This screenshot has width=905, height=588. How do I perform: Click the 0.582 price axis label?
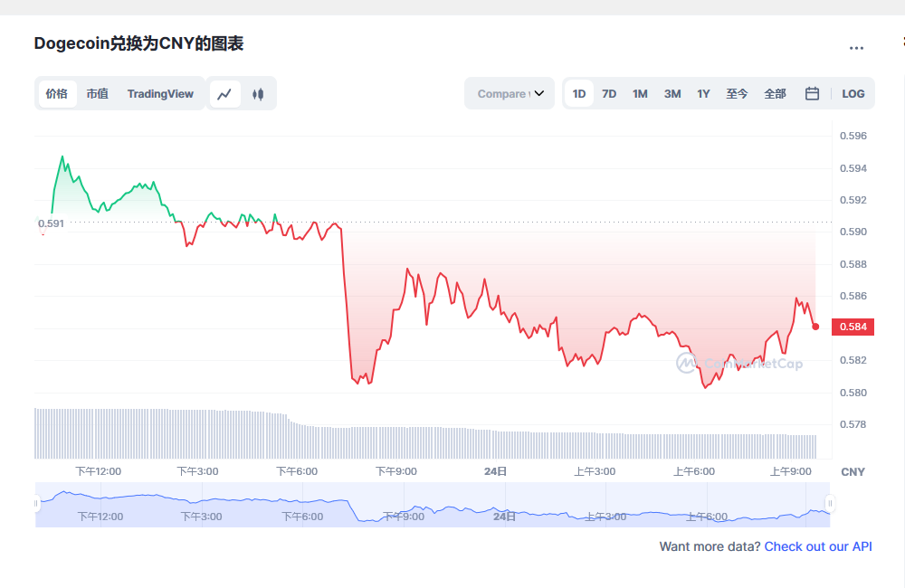(853, 360)
